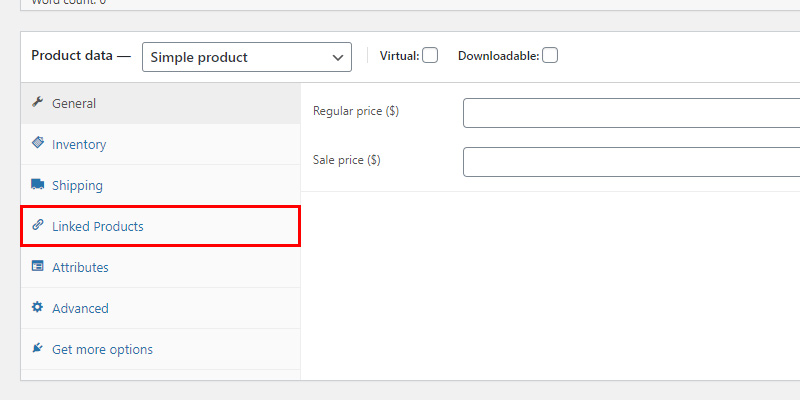800x400 pixels.
Task: Switch to the Inventory tab
Action: pos(161,144)
